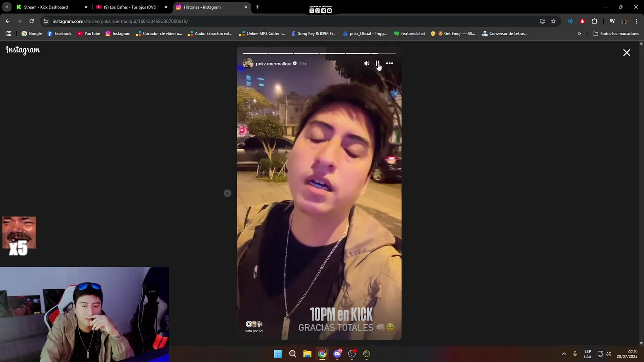644x362 pixels.
Task: Open the Instagram bookmark
Action: [118, 34]
